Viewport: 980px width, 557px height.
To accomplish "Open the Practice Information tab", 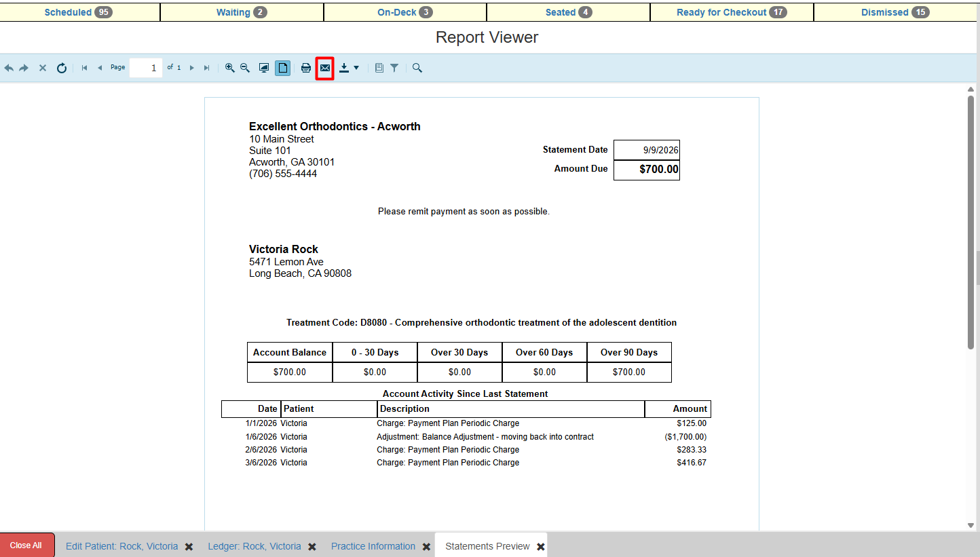I will tap(373, 546).
